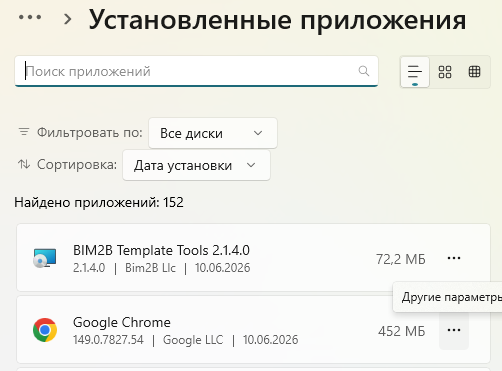Click the Сортировка: label
This screenshot has width=502, height=371.
tap(77, 164)
